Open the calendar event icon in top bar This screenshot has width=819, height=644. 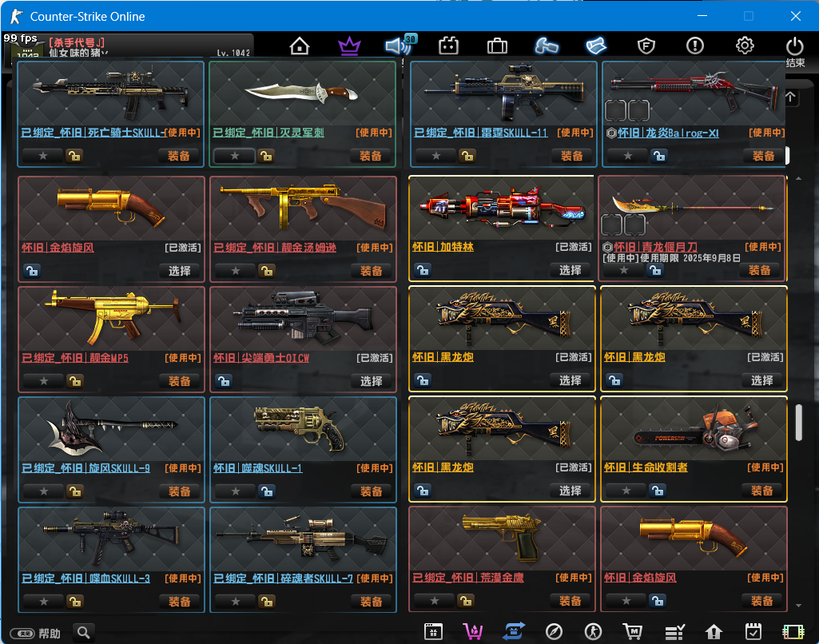click(448, 46)
